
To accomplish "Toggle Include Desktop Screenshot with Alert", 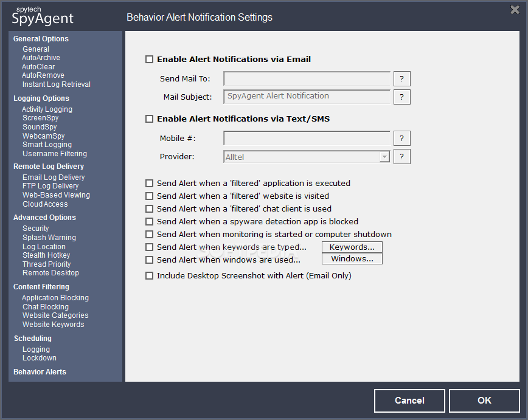I will [149, 276].
